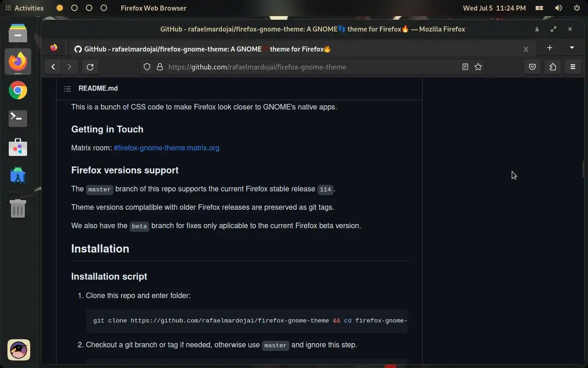The height and width of the screenshot is (368, 588).
Task: Click the volume icon in the top bar
Action: (559, 8)
